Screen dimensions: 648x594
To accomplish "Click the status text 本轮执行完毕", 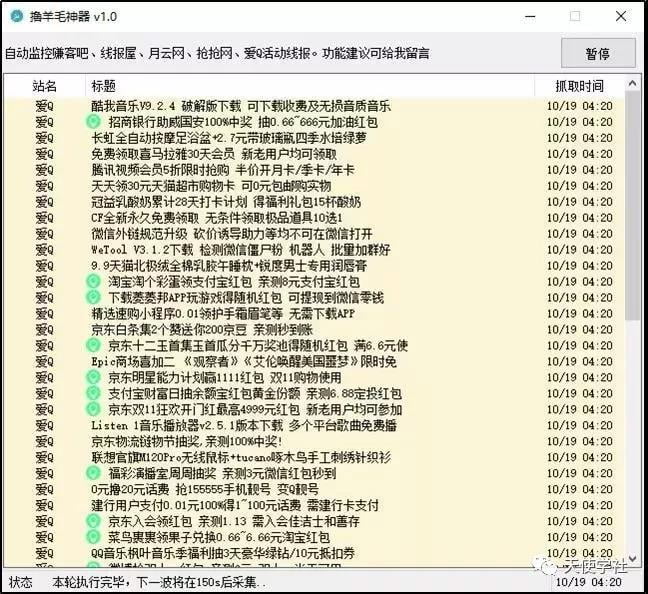I will [x=160, y=582].
